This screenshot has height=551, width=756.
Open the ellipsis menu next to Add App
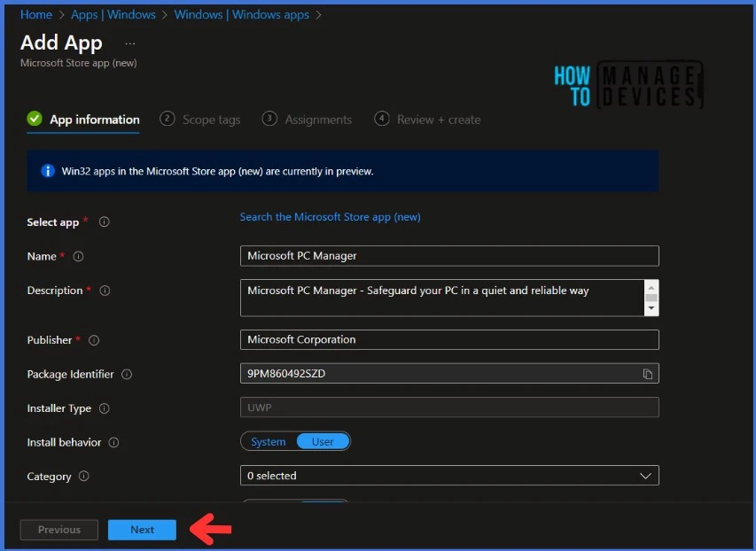[x=130, y=43]
